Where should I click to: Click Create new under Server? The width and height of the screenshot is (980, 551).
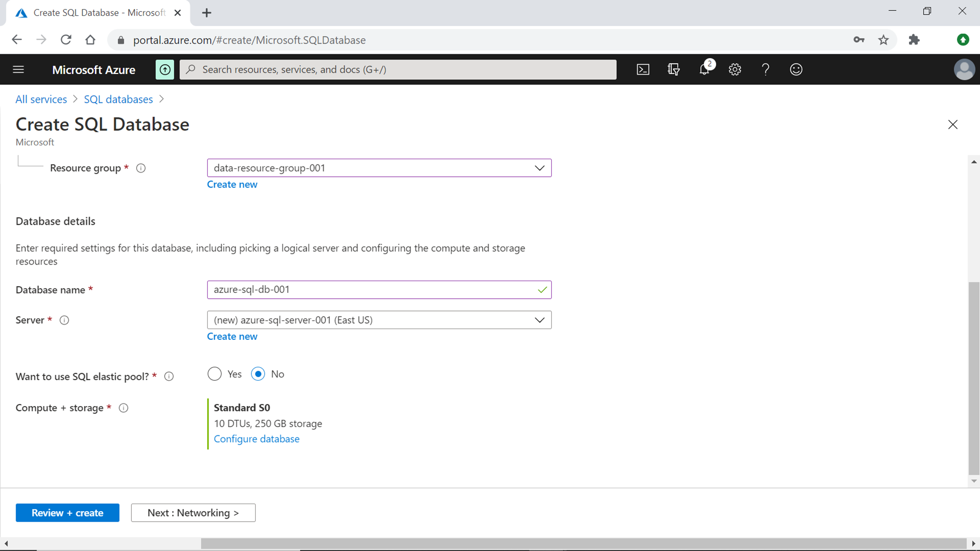(232, 336)
